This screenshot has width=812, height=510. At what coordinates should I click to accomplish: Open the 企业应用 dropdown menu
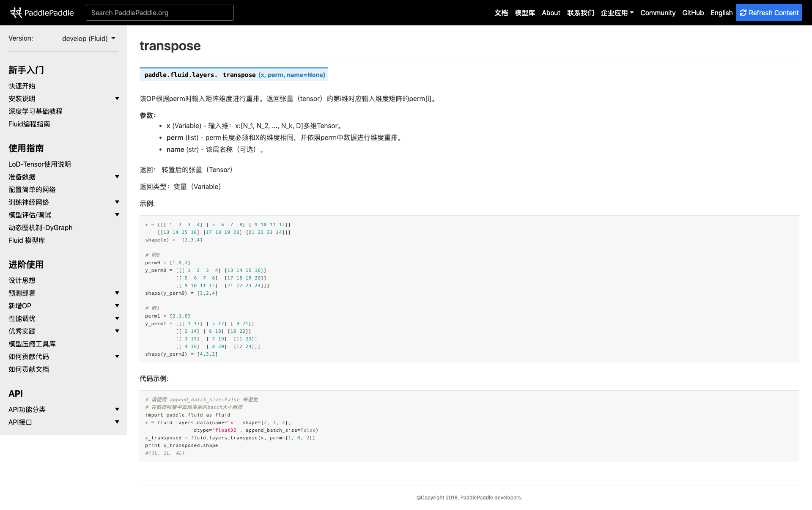(x=617, y=13)
